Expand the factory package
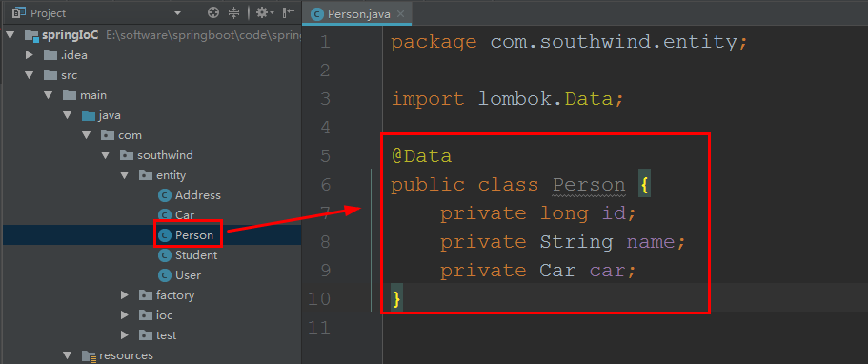Screen dimensions: 868x364 coord(126,294)
